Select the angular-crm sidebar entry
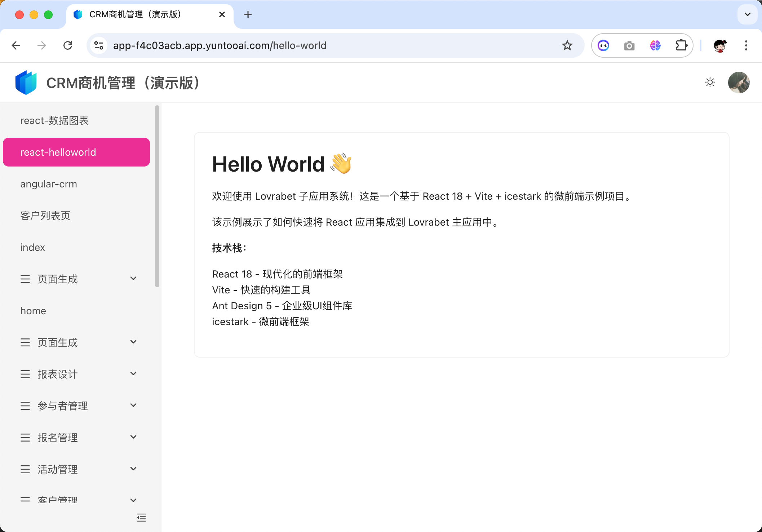762x532 pixels. (x=49, y=184)
